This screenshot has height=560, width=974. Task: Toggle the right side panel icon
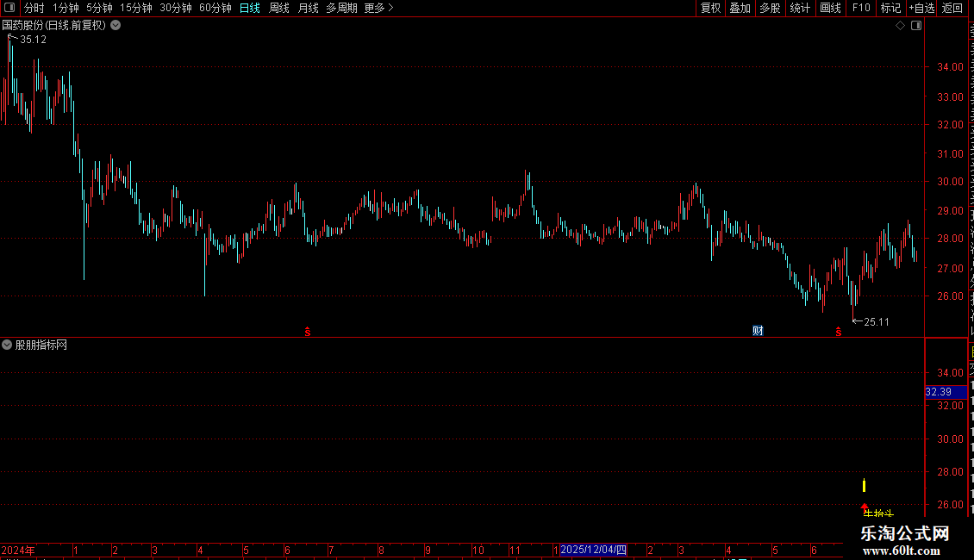916,26
